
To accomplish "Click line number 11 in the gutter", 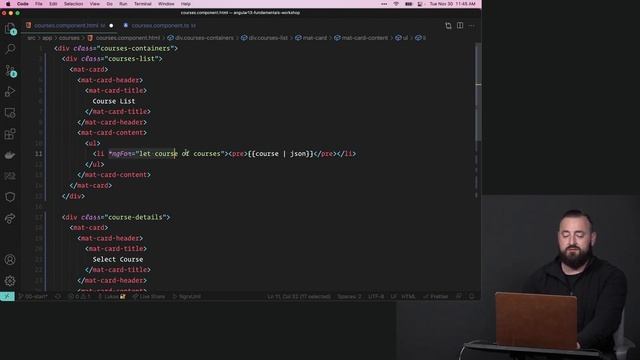I will click(38, 154).
